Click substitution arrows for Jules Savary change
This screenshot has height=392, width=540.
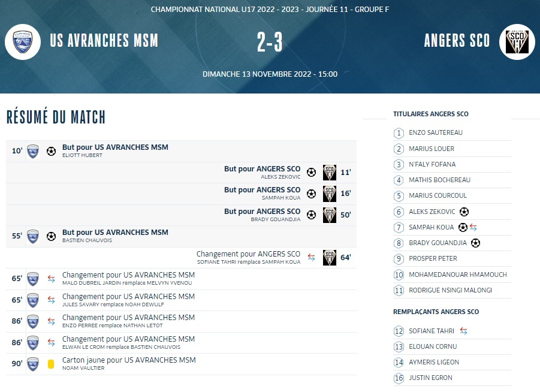tap(52, 300)
